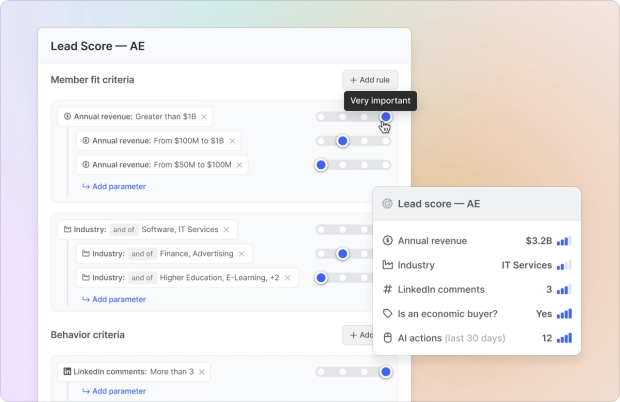The height and width of the screenshot is (402, 620).
Task: Remove the Annual revenue $100M to $1B parameter
Action: 232,141
